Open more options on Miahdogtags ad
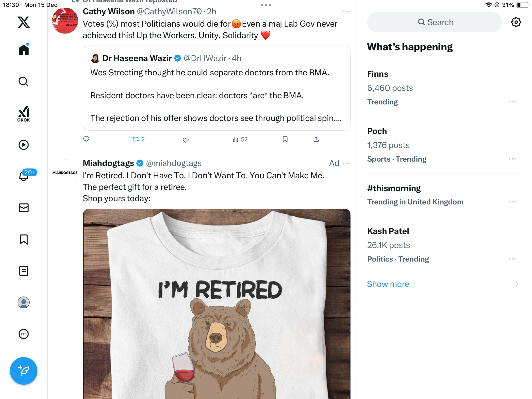This screenshot has height=399, width=532. 346,163
